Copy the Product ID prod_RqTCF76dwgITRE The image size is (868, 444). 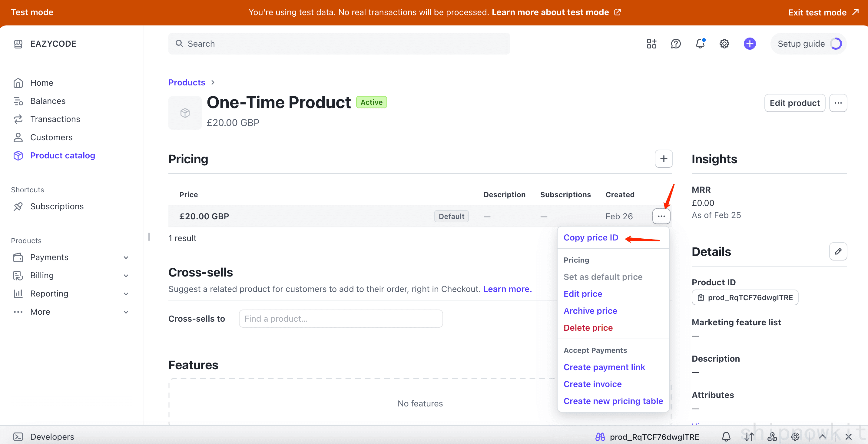point(745,297)
